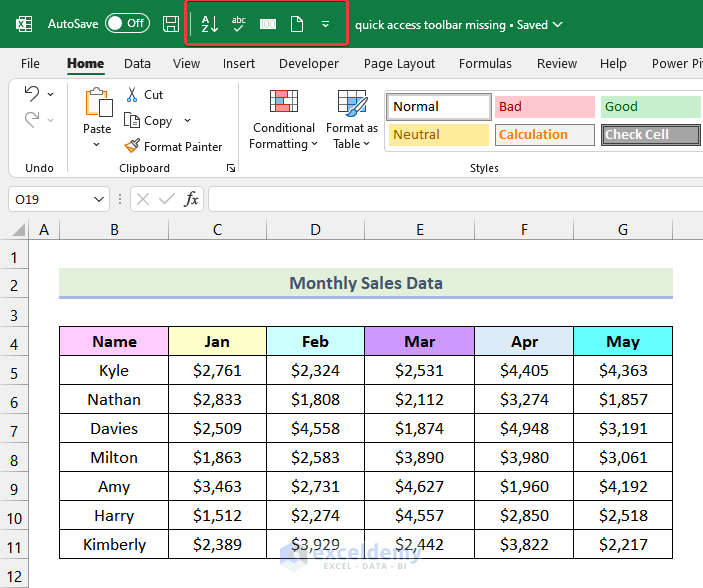Open the Copy options dropdown arrow
This screenshot has height=588, width=703.
click(187, 120)
